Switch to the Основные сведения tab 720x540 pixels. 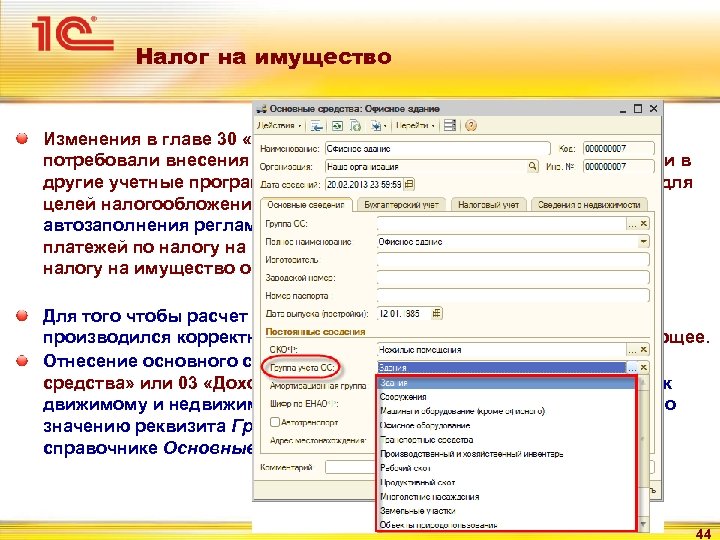[x=305, y=205]
